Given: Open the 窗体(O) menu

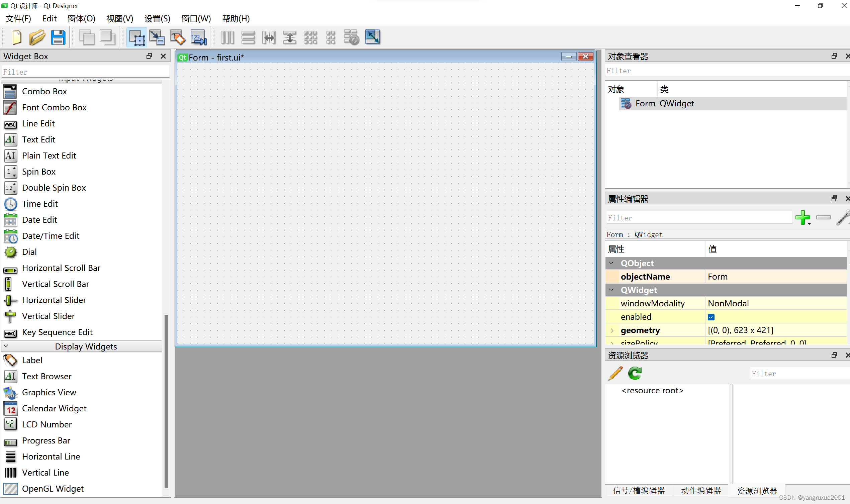Looking at the screenshot, I should pyautogui.click(x=81, y=18).
